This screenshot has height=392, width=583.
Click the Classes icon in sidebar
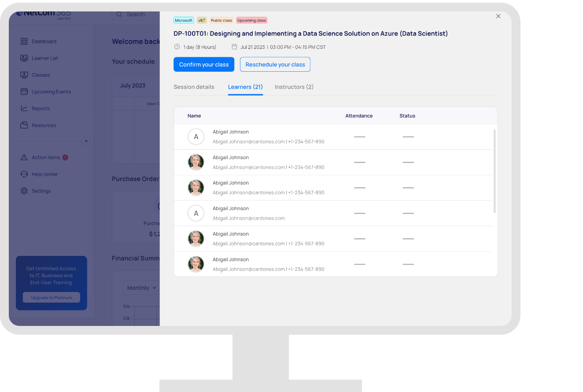coord(24,75)
